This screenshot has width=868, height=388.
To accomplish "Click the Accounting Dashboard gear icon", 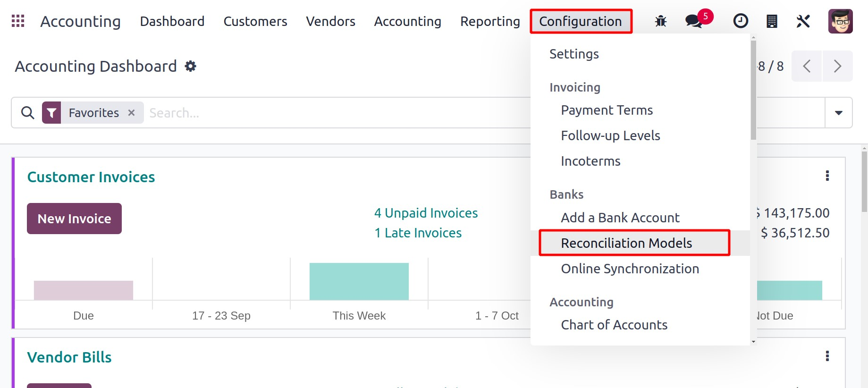I will [191, 66].
